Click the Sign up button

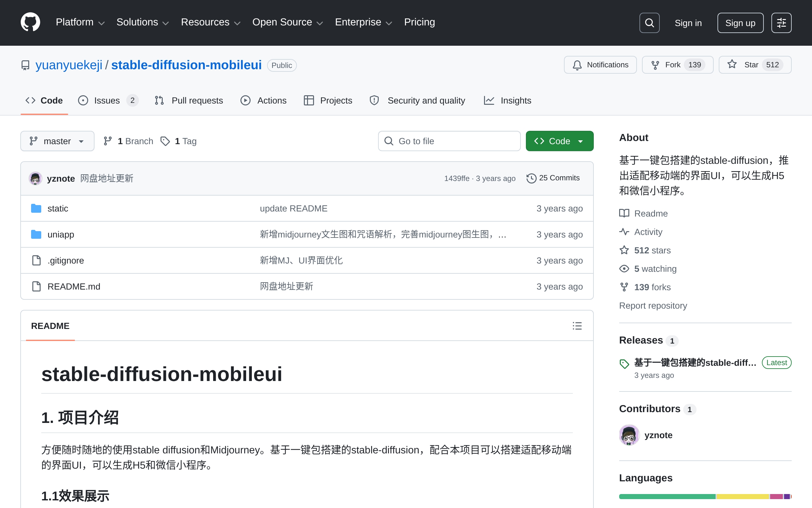point(740,23)
